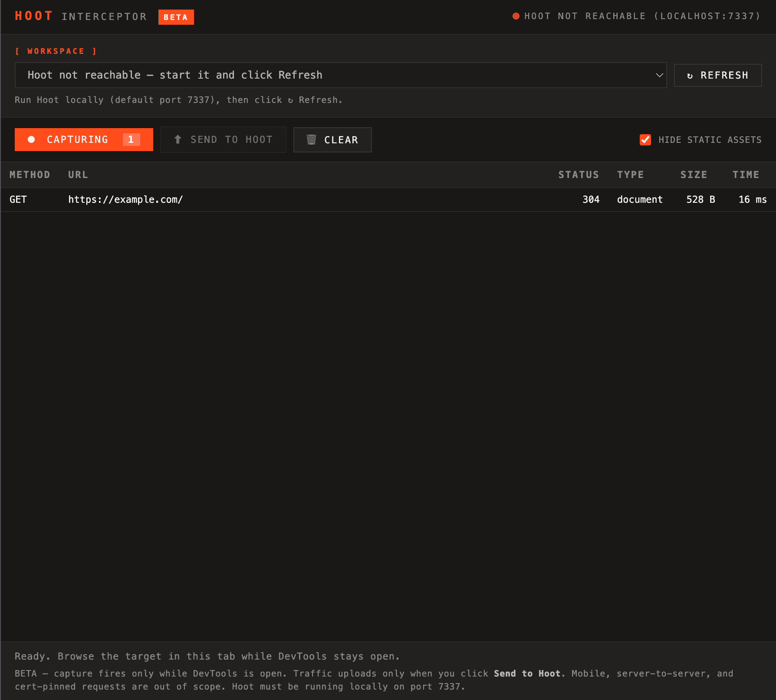776x700 pixels.
Task: Click the Send to Hoot upload button
Action: click(223, 139)
